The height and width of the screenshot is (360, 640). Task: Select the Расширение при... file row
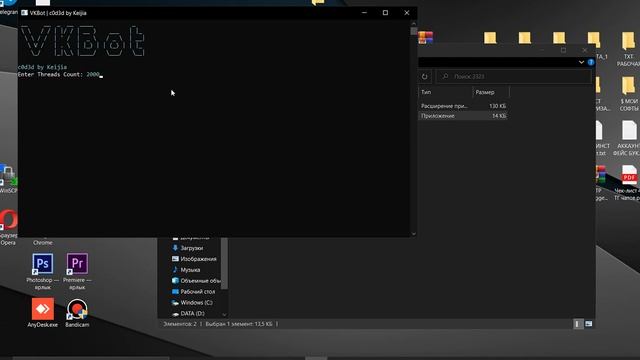tap(463, 106)
